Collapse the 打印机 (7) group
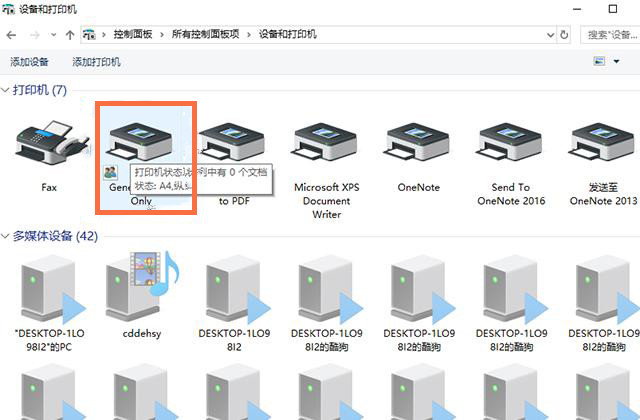This screenshot has width=640, height=420. pos(6,91)
